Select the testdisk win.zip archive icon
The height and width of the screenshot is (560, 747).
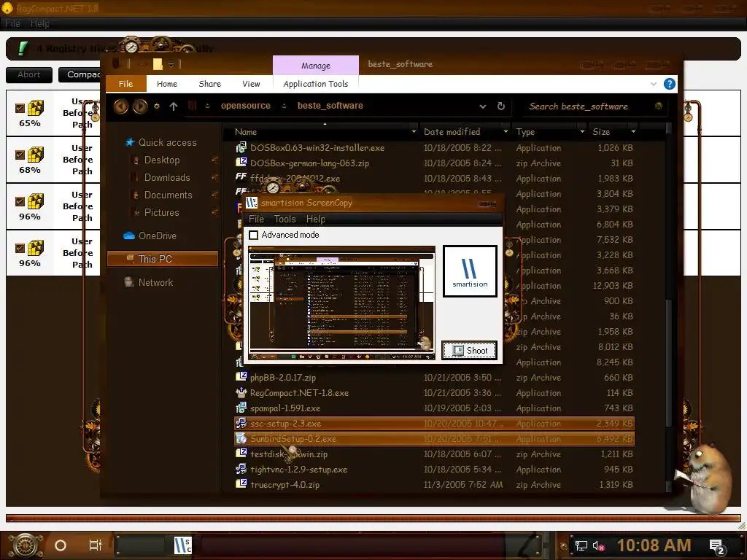(241, 454)
